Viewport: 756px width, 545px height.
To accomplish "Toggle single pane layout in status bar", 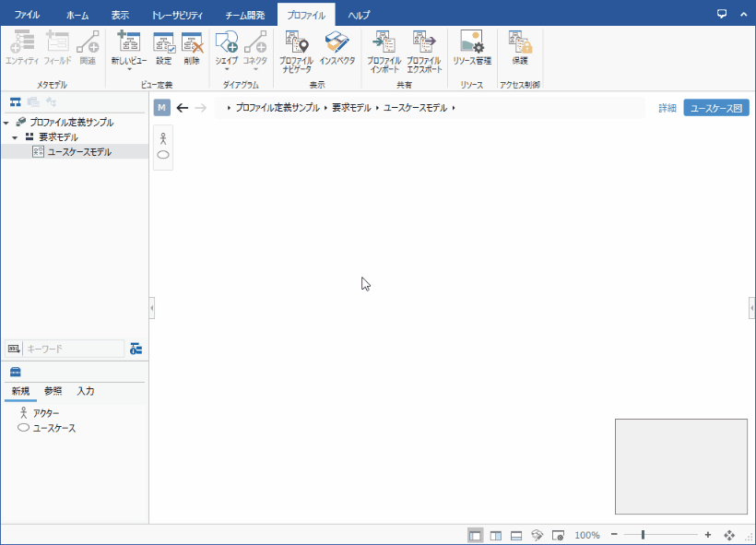I will 474,534.
